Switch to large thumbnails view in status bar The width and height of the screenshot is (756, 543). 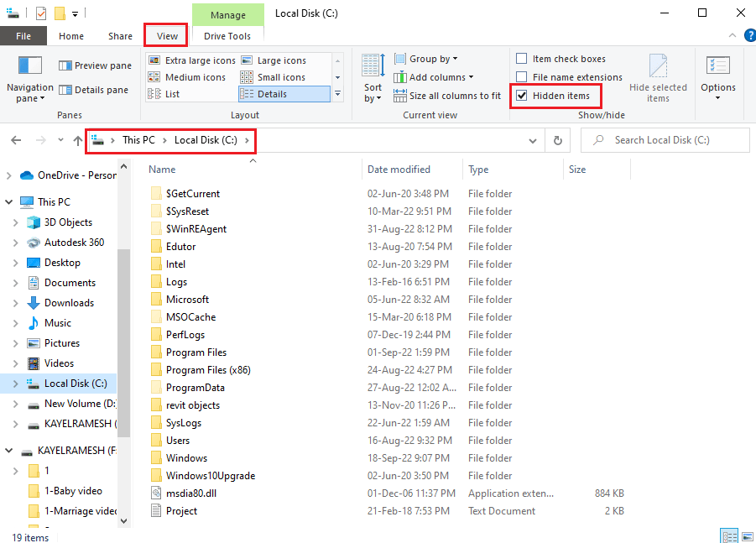[748, 536]
